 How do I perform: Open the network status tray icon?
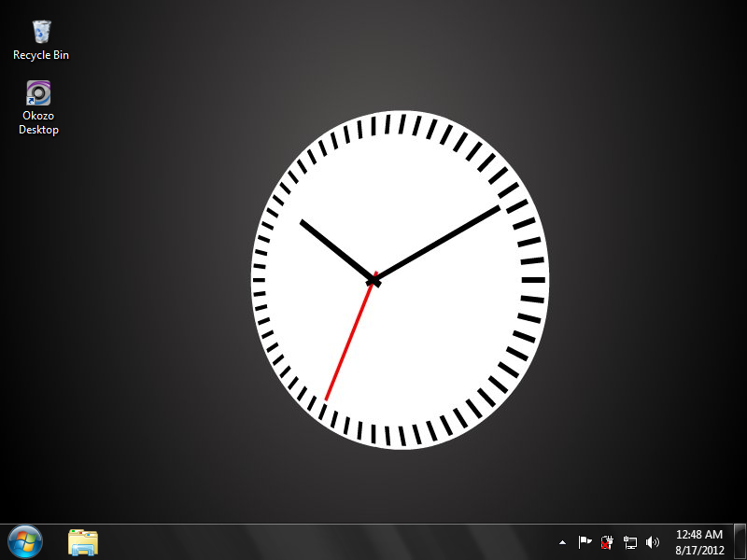coord(629,542)
